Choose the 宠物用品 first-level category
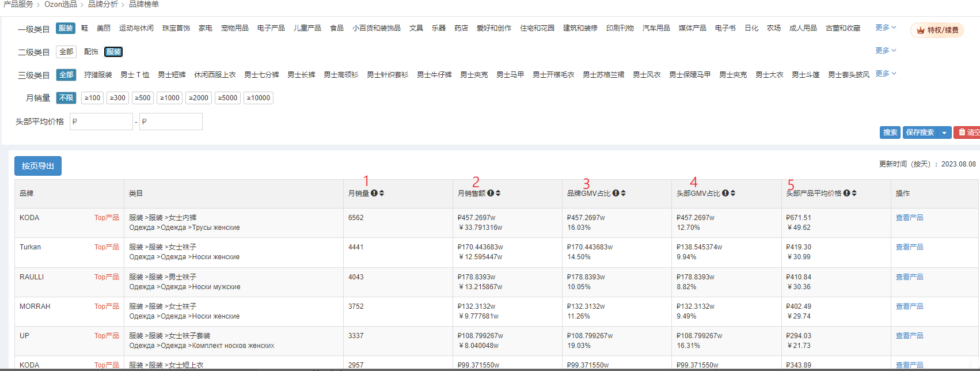980x371 pixels. 235,28
